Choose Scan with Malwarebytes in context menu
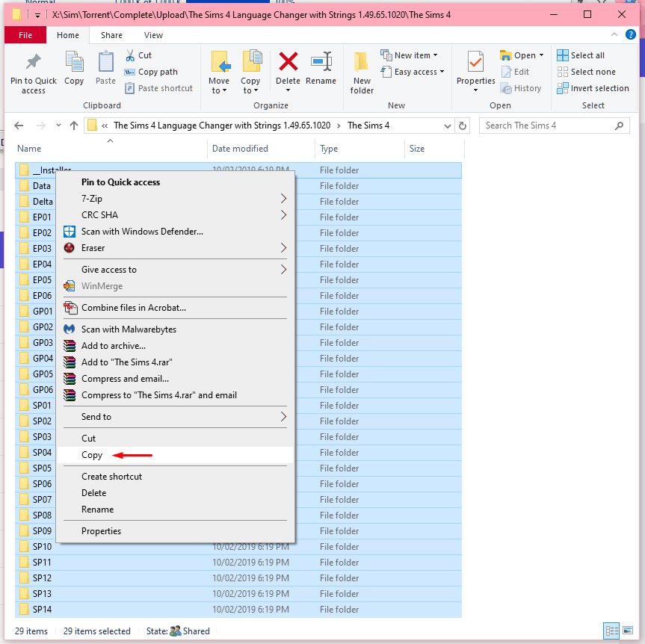Viewport: 645px width, 644px height. [x=175, y=329]
